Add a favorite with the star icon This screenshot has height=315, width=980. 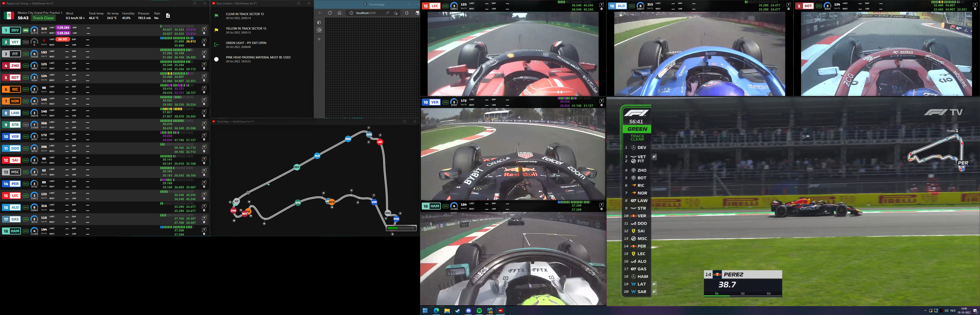tap(396, 13)
